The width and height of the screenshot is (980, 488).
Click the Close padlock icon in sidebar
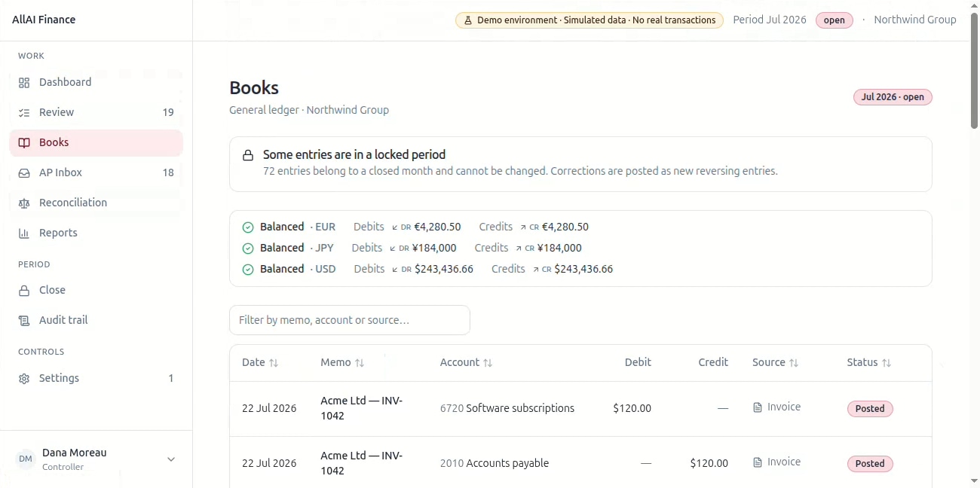pyautogui.click(x=24, y=290)
